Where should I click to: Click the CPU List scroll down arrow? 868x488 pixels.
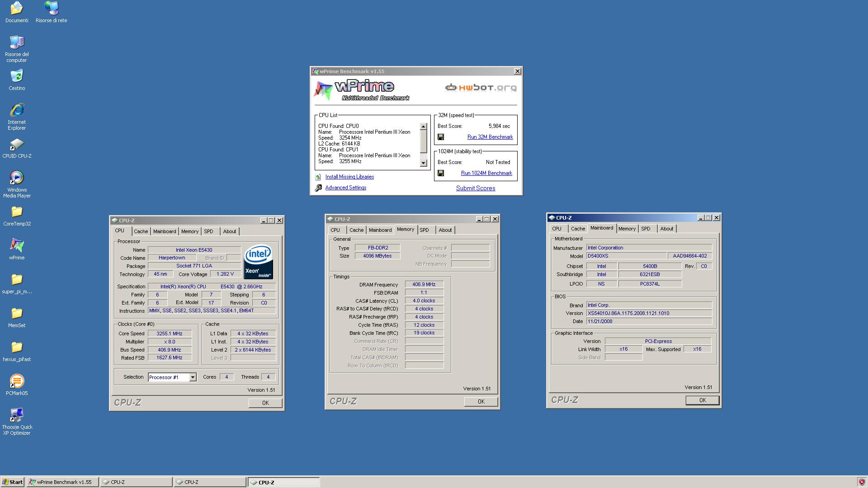(424, 163)
